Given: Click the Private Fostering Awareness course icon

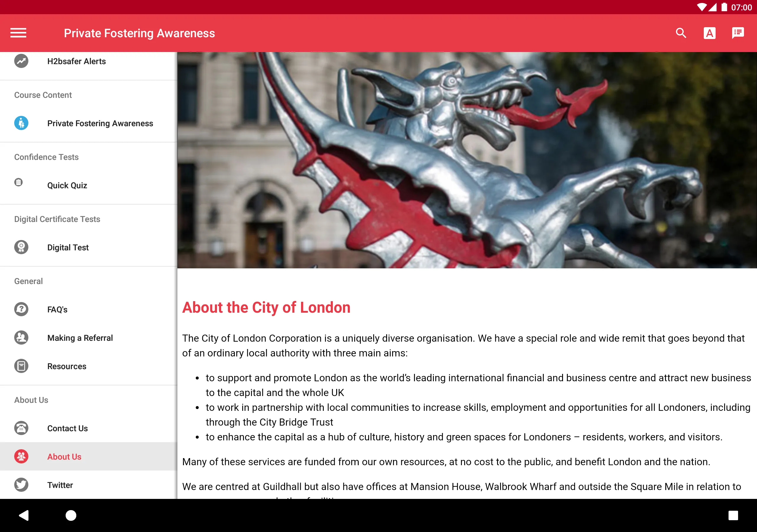Looking at the screenshot, I should pyautogui.click(x=21, y=123).
